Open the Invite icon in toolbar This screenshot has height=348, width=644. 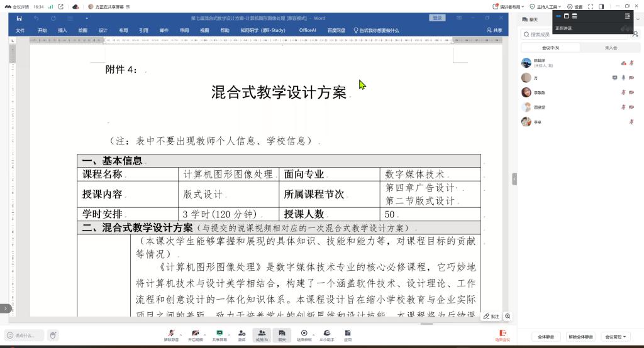point(242,333)
